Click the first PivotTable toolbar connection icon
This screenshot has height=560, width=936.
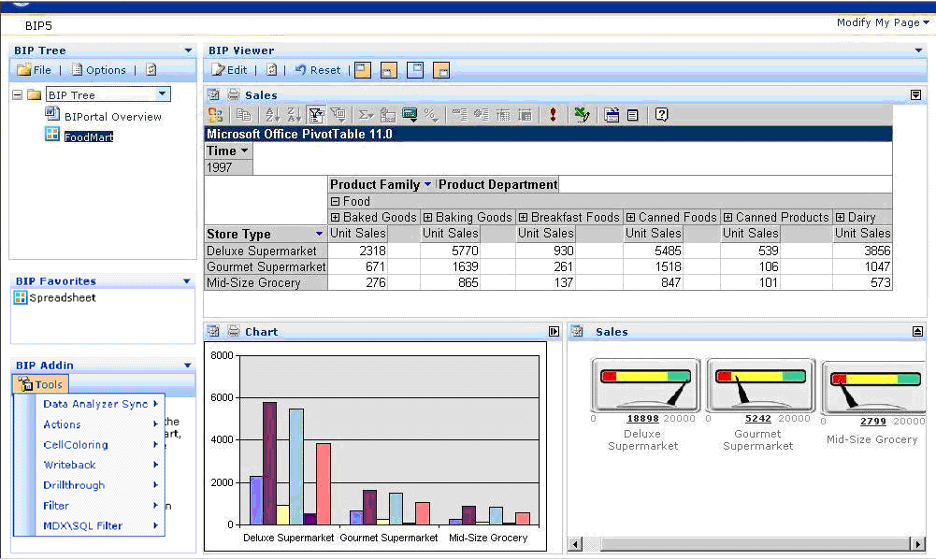tap(215, 115)
